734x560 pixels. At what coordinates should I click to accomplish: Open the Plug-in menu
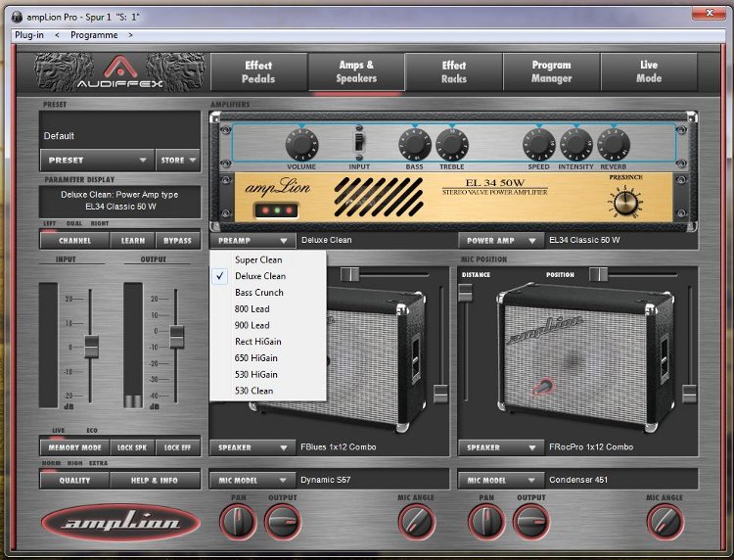(x=29, y=35)
